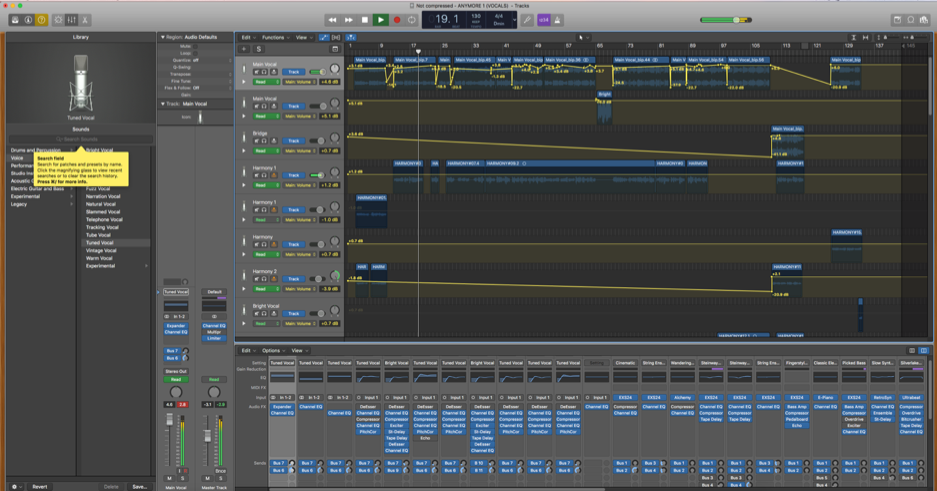This screenshot has width=937, height=491.
Task: Toggle the global Solo S button
Action: click(258, 49)
